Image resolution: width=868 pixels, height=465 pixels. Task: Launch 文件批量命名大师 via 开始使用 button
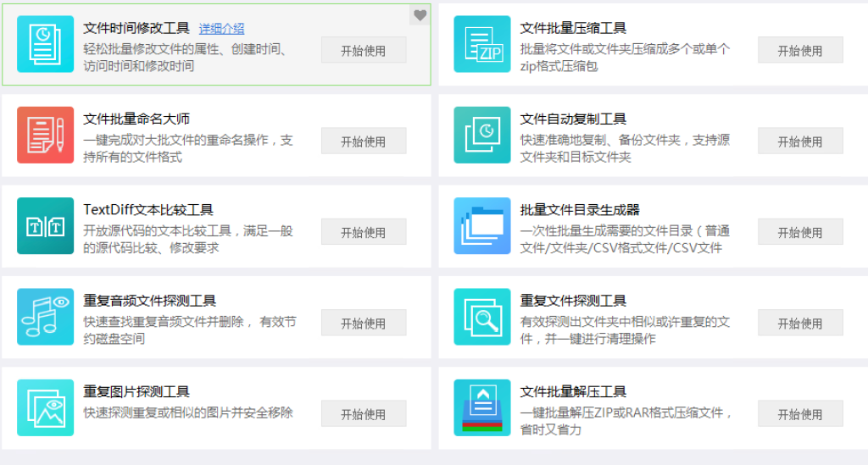click(x=363, y=141)
